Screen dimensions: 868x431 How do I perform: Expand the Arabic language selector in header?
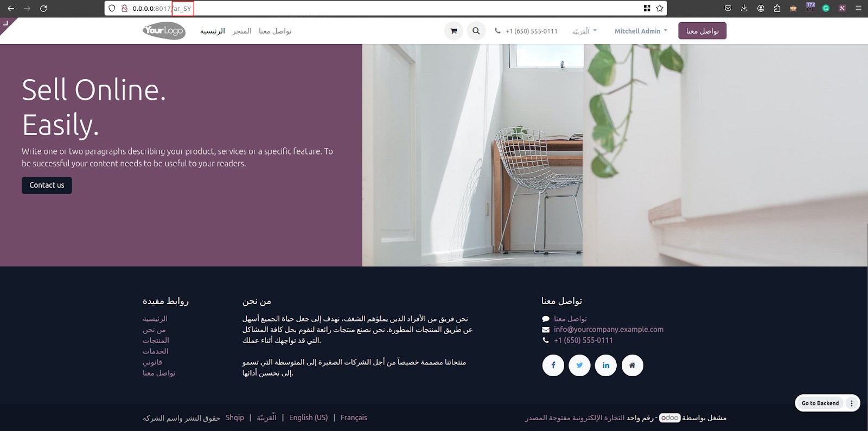(x=584, y=31)
